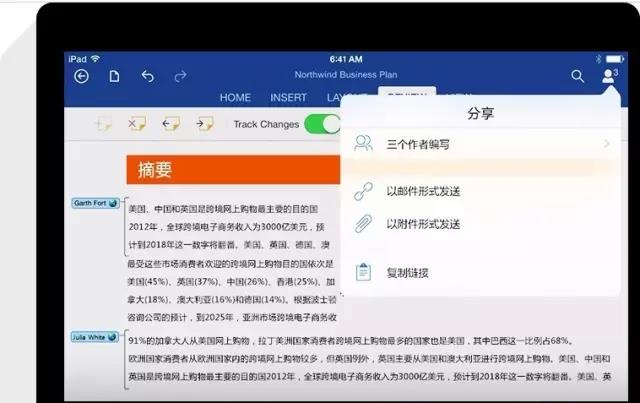This screenshot has height=403, width=640.
Task: Open search with magnifier icon
Action: (x=578, y=76)
